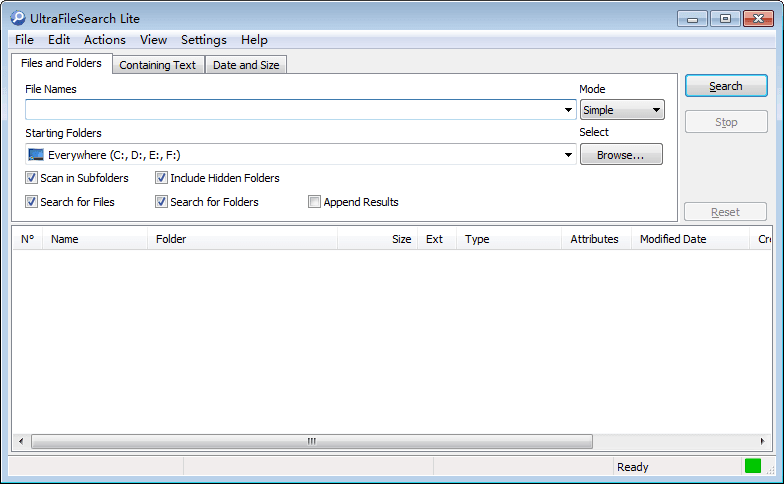Switch to the Date and Size tab
Image resolution: width=784 pixels, height=484 pixels.
tap(246, 65)
